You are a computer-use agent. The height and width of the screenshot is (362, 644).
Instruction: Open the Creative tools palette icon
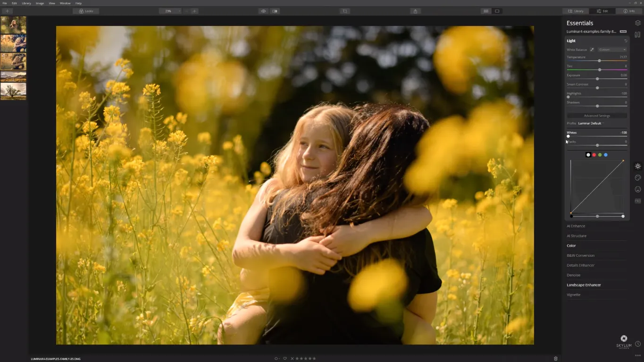pos(637,178)
